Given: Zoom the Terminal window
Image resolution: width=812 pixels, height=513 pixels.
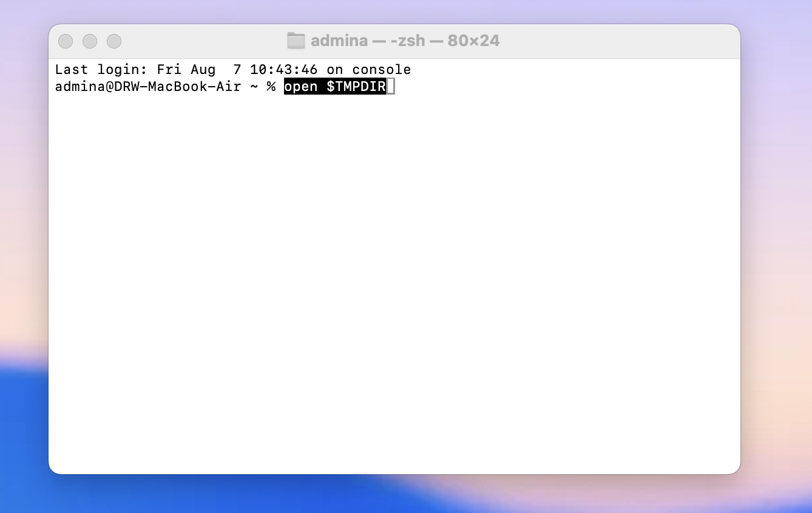Looking at the screenshot, I should coord(114,41).
